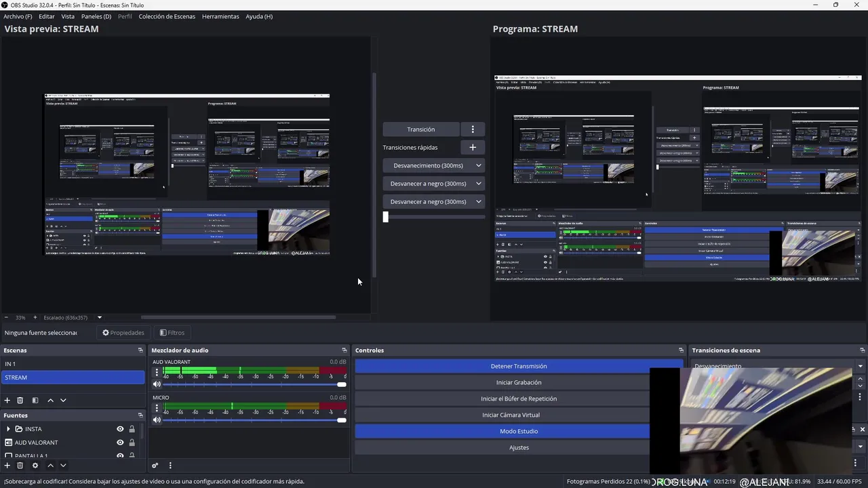The width and height of the screenshot is (868, 488).
Task: Open source properties gear in Fuentes toolbar
Action: click(35, 466)
